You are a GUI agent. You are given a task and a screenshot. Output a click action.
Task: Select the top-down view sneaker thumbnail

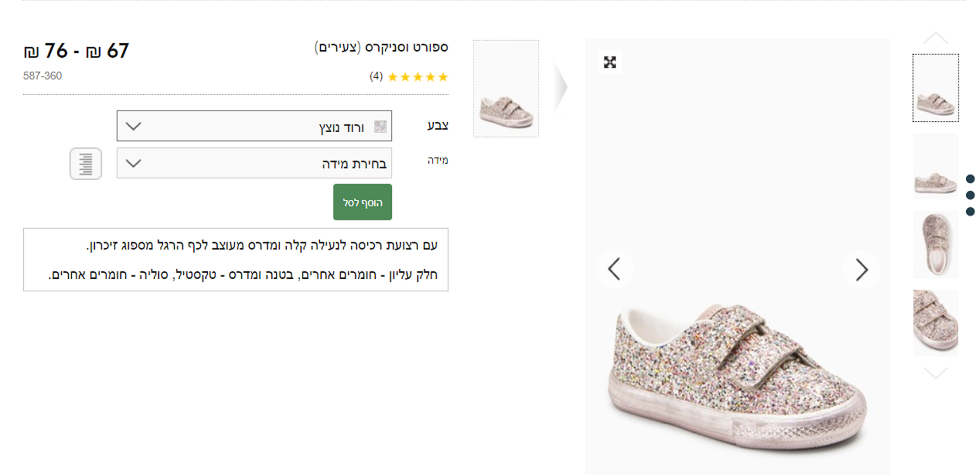click(935, 244)
